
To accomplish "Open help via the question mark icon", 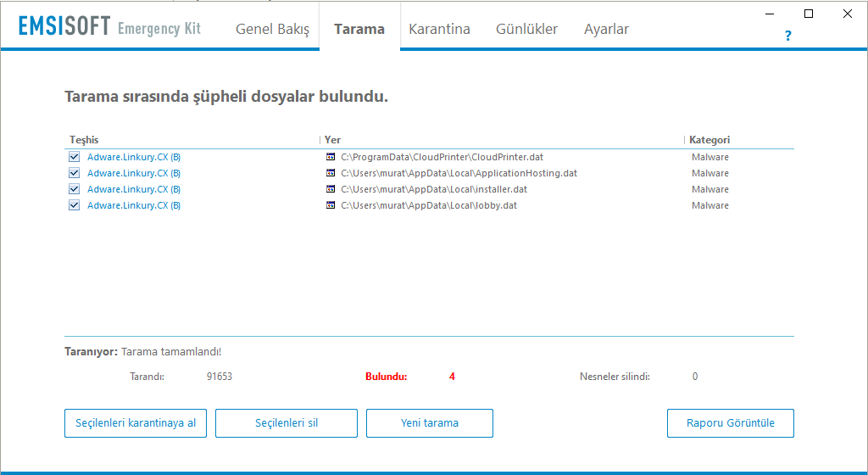I will pos(787,36).
